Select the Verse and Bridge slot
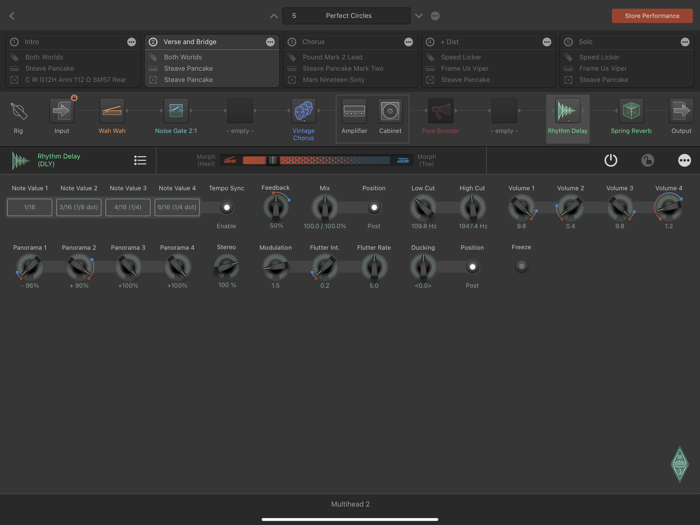Viewport: 700px width, 525px height. [x=212, y=61]
